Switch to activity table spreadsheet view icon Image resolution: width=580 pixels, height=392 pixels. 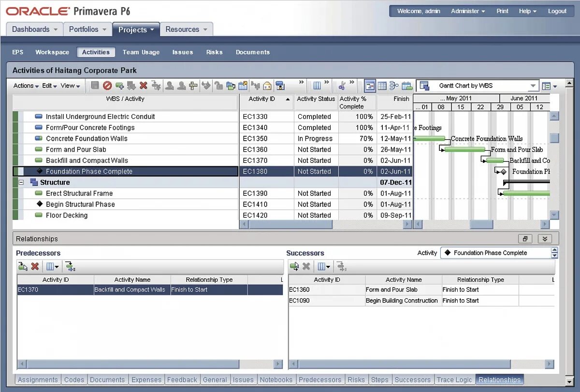382,86
